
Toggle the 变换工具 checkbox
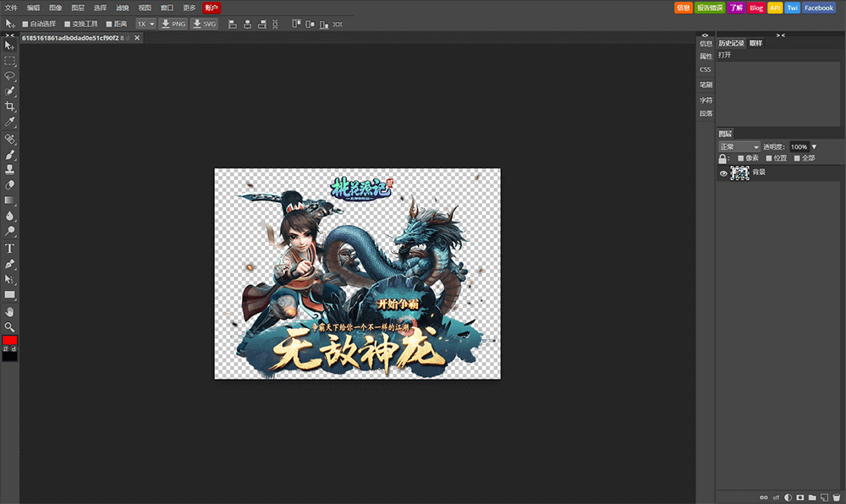68,24
